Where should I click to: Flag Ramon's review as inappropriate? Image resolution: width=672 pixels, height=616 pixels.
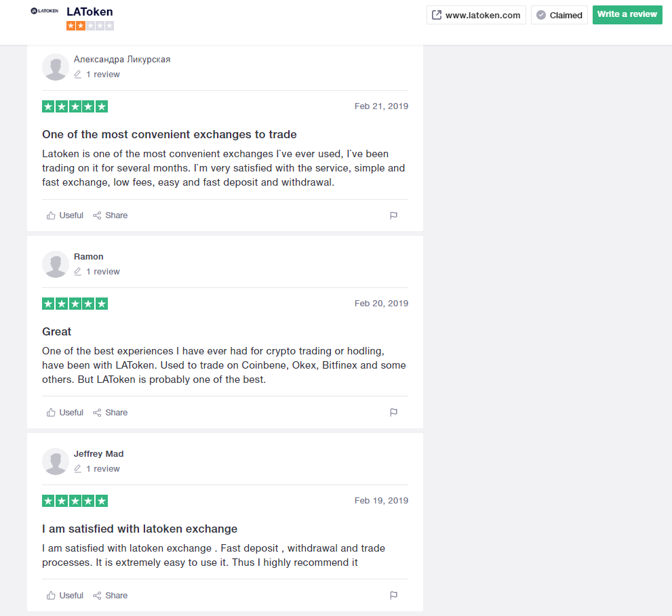pyautogui.click(x=393, y=413)
